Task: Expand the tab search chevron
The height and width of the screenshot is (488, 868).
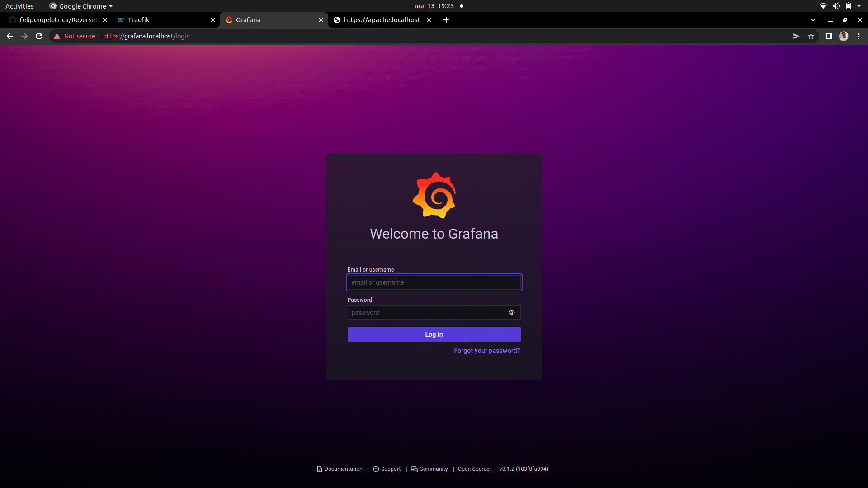Action: tap(813, 20)
